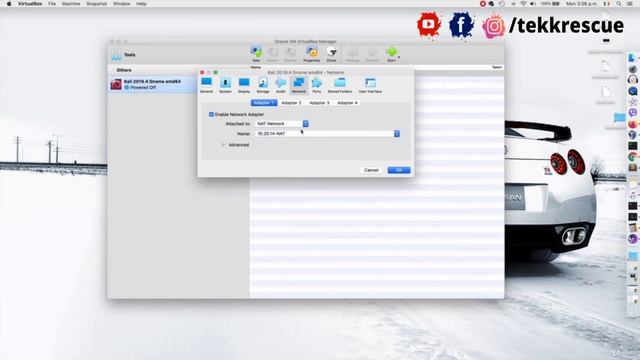Click the OK button
The width and height of the screenshot is (640, 360).
(399, 170)
